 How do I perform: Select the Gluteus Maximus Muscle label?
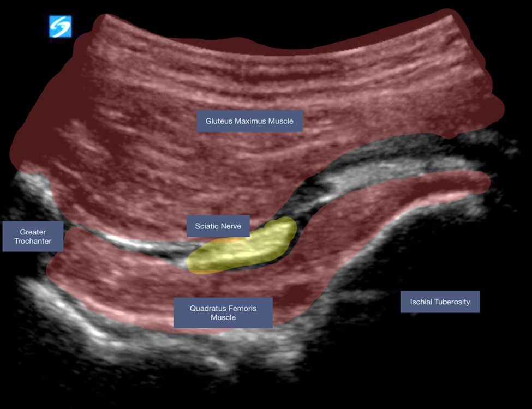tap(249, 121)
